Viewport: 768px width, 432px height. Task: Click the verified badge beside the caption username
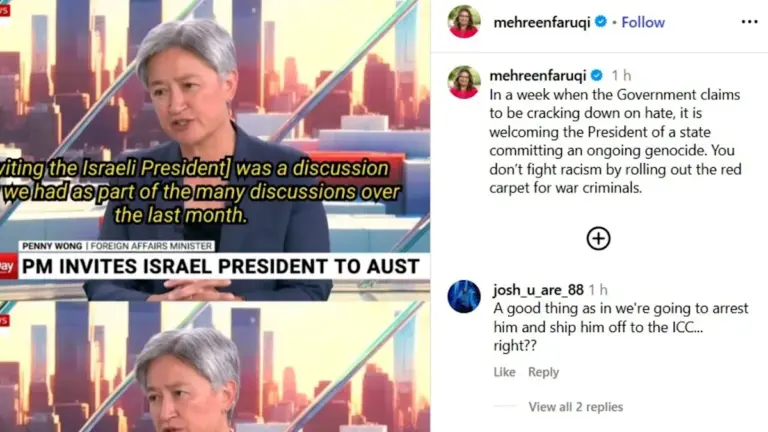pos(596,75)
